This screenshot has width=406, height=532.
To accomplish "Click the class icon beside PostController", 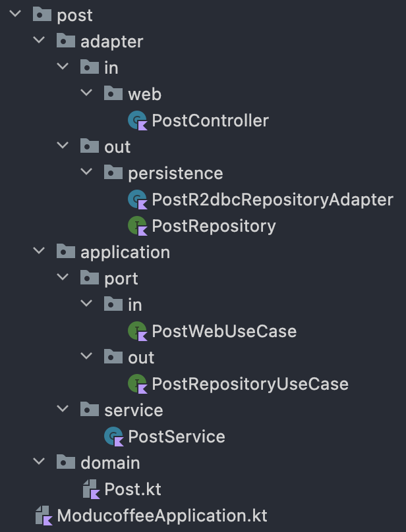I will (136, 120).
